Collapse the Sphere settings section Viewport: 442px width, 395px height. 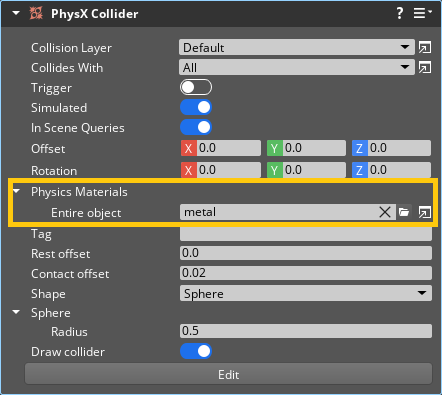[x=16, y=313]
